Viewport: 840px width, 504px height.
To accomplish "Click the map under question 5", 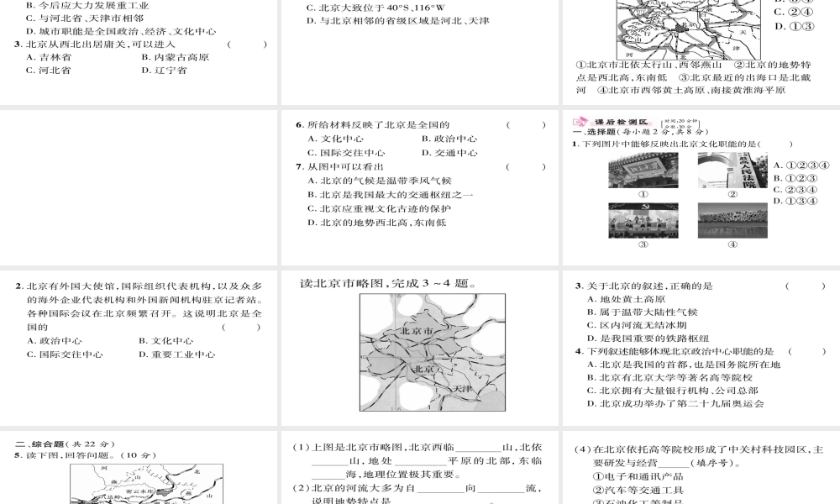I will click(x=146, y=484).
